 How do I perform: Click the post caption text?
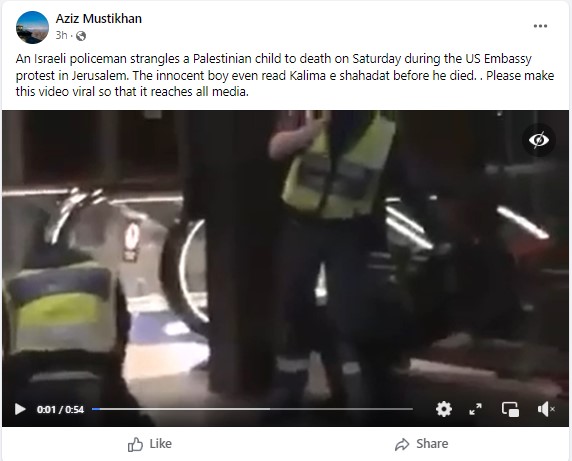pyautogui.click(x=285, y=75)
